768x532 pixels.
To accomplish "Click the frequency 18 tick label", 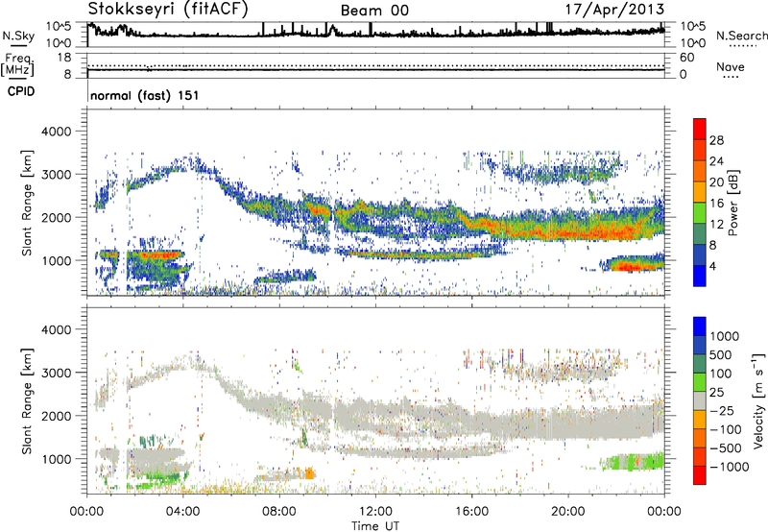I will (64, 58).
